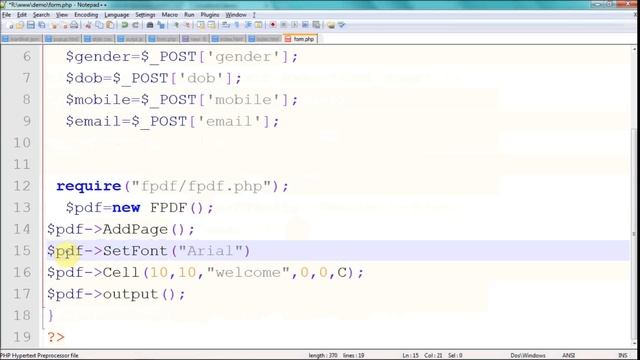Click the vertical scrollbar thumb
The image size is (640, 360).
click(x=634, y=233)
